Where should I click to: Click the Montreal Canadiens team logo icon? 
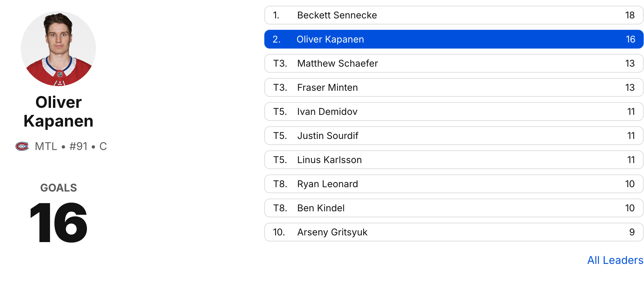pos(22,146)
